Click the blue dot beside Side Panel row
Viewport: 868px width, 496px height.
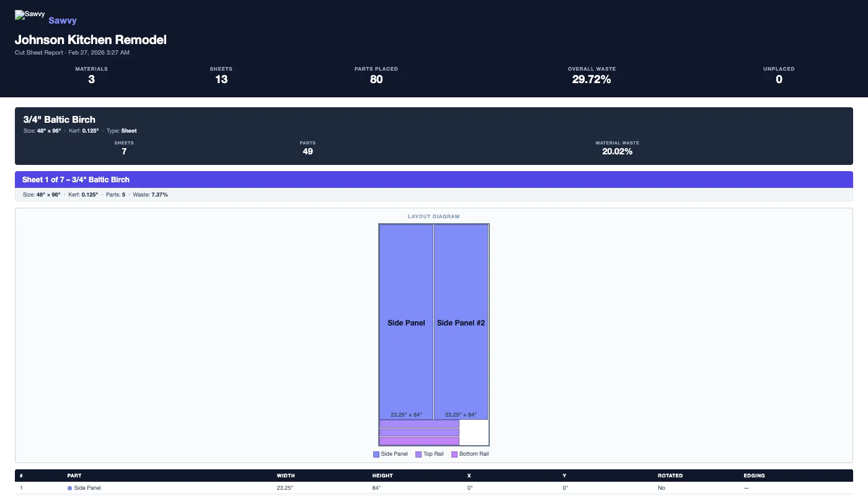click(69, 488)
